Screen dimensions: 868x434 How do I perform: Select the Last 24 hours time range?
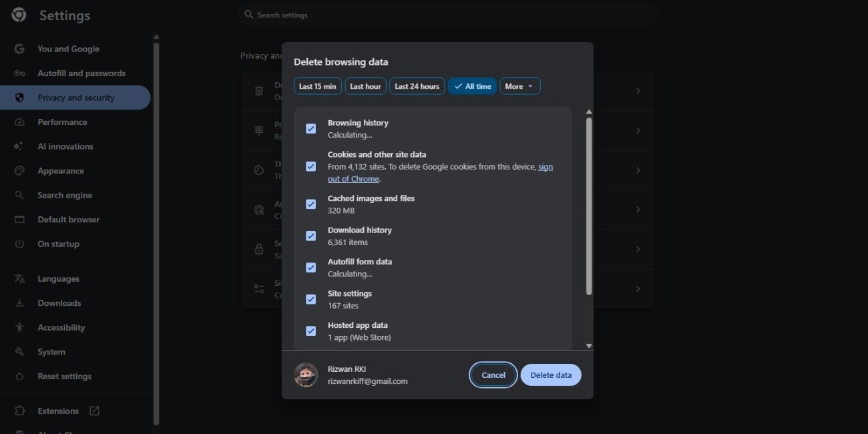(x=417, y=85)
